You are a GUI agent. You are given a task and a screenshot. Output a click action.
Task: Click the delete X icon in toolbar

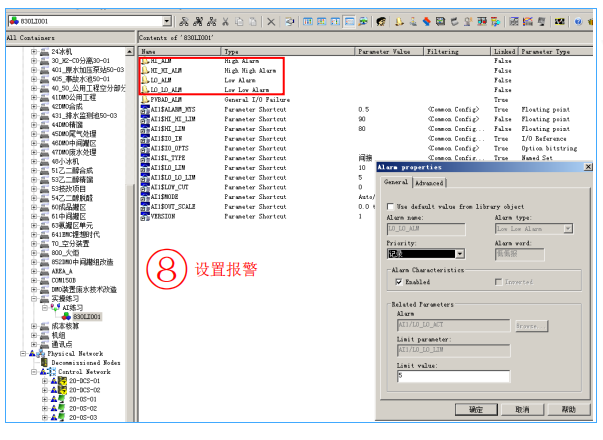pos(272,20)
